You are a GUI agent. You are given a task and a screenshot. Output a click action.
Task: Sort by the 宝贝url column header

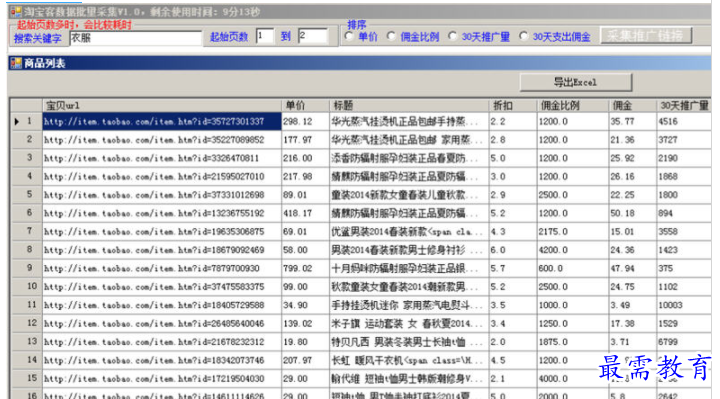[x=162, y=106]
